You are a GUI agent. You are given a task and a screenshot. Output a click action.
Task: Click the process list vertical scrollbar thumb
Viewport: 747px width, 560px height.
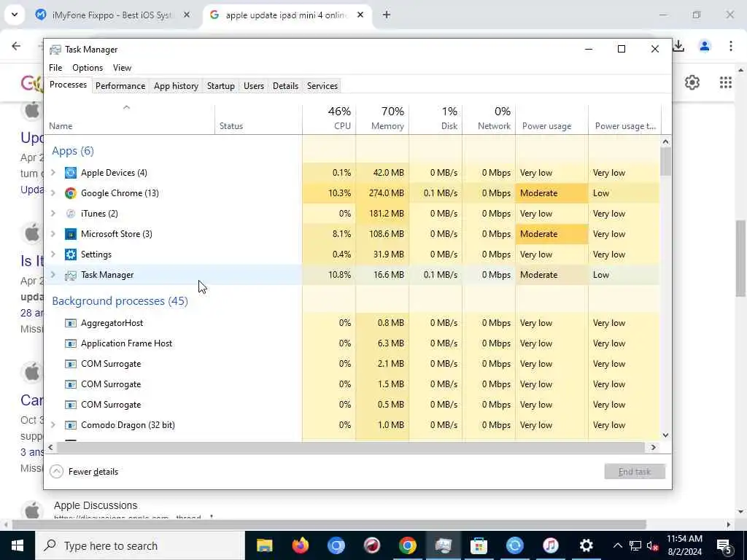665,161
